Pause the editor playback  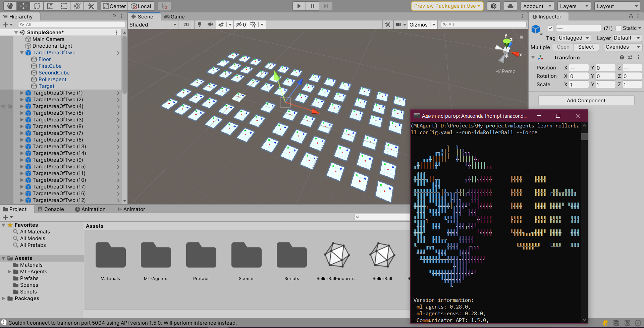click(312, 6)
